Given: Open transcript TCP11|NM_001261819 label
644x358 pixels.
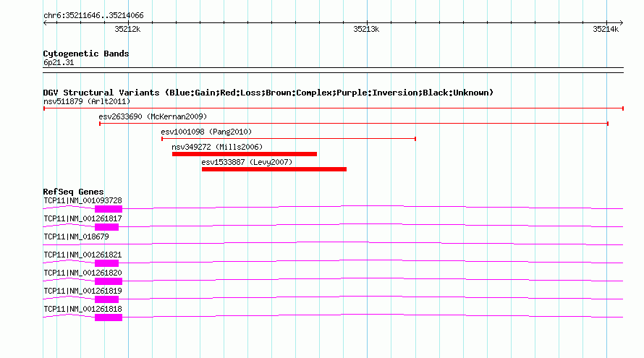Looking at the screenshot, I should click(83, 291).
